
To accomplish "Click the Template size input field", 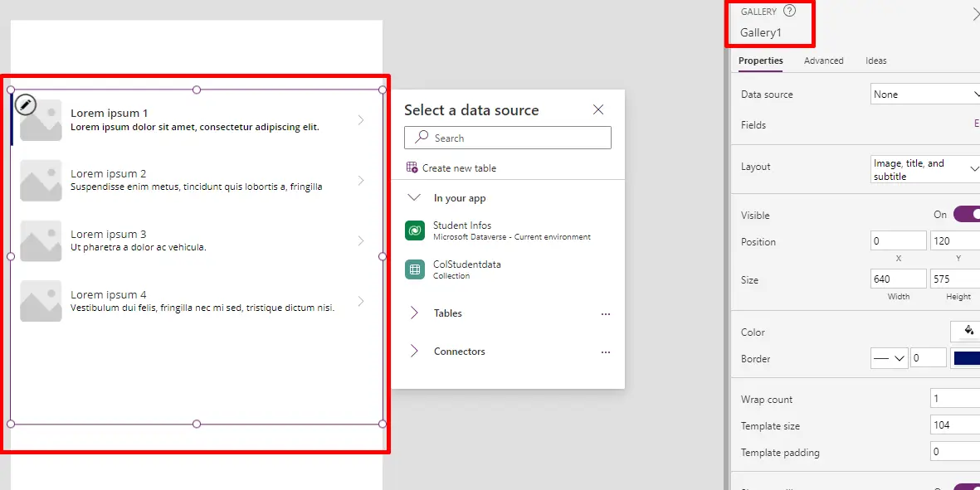I will click(955, 425).
